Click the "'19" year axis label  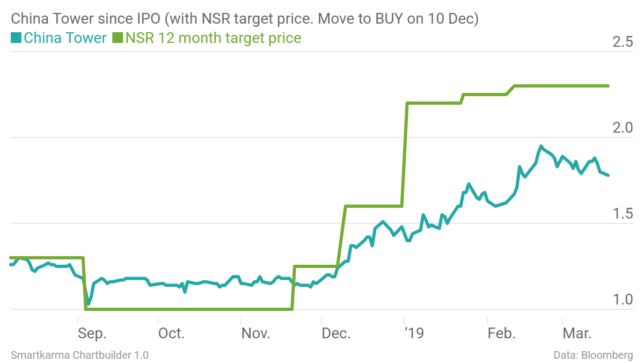pyautogui.click(x=414, y=333)
